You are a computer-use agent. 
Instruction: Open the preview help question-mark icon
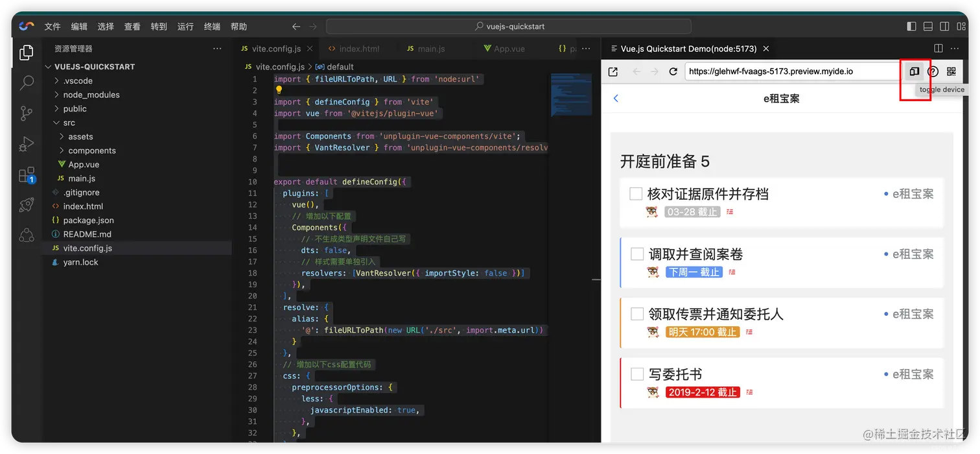tap(933, 71)
